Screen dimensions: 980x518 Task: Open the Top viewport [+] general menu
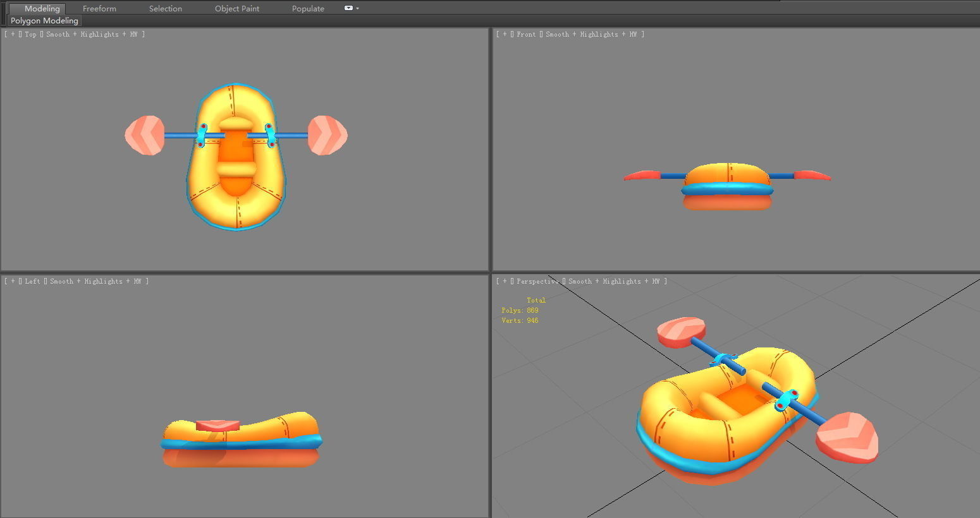(x=13, y=34)
